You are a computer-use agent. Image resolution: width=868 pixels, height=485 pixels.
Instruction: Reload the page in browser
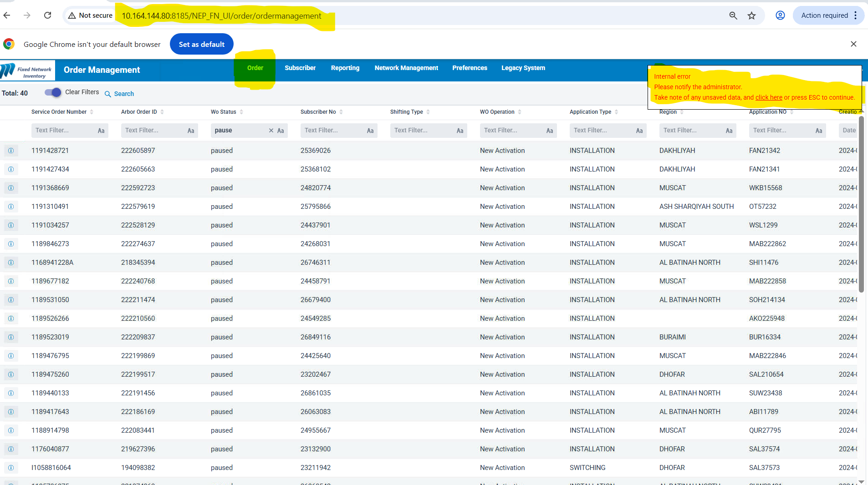tap(47, 15)
